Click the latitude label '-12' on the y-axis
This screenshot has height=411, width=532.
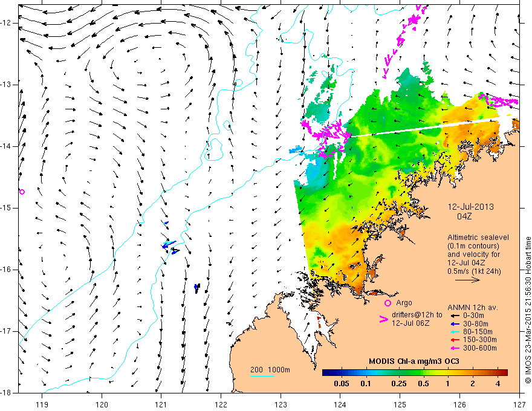(x=6, y=23)
